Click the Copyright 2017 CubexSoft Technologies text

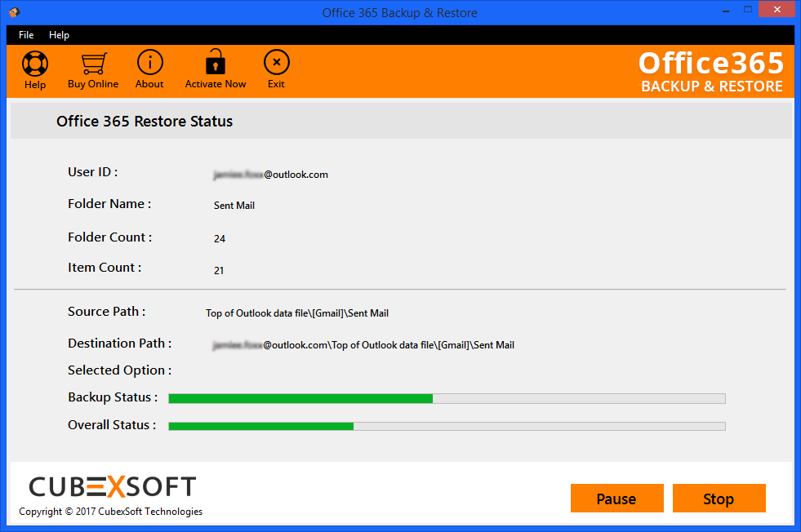point(111,512)
